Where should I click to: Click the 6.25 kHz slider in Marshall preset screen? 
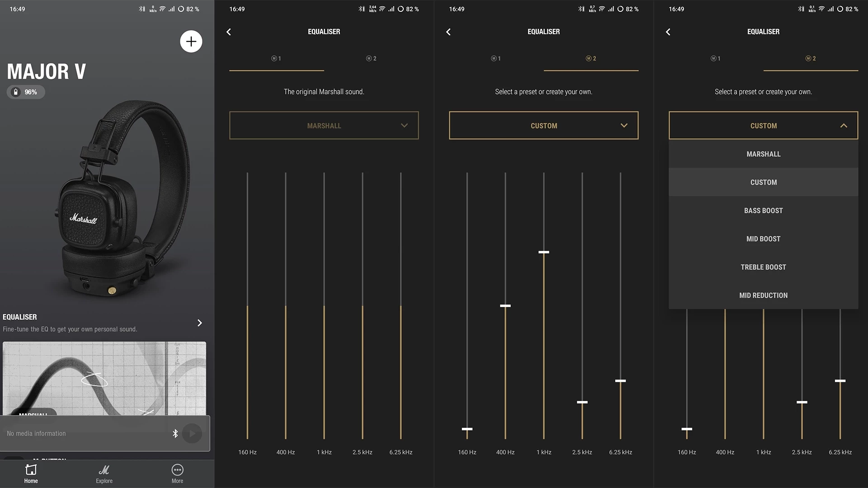click(x=401, y=306)
